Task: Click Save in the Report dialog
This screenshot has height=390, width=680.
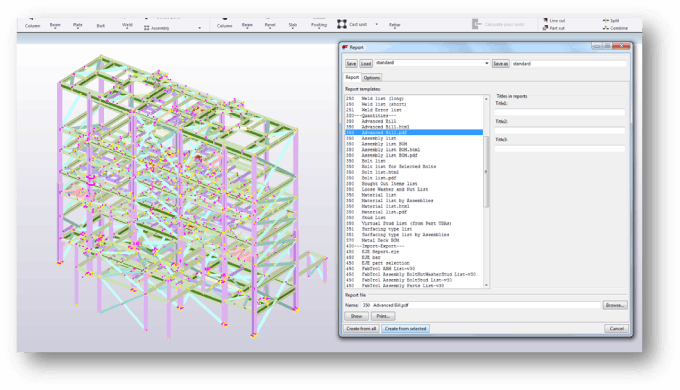Action: (x=351, y=64)
